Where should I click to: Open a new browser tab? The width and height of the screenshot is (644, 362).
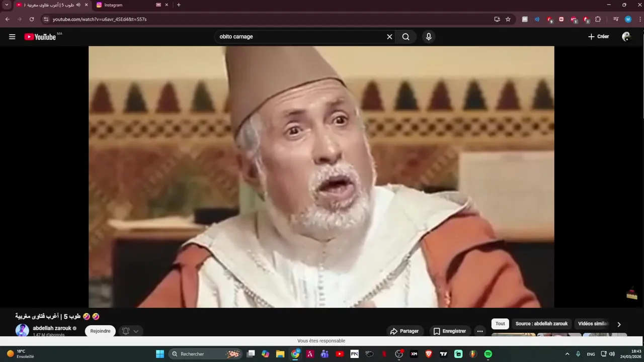click(x=179, y=5)
